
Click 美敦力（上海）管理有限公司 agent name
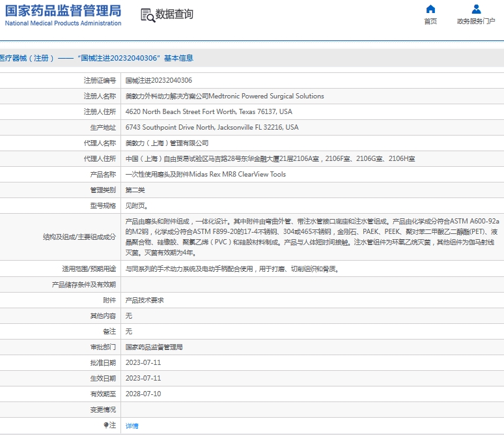coord(167,143)
